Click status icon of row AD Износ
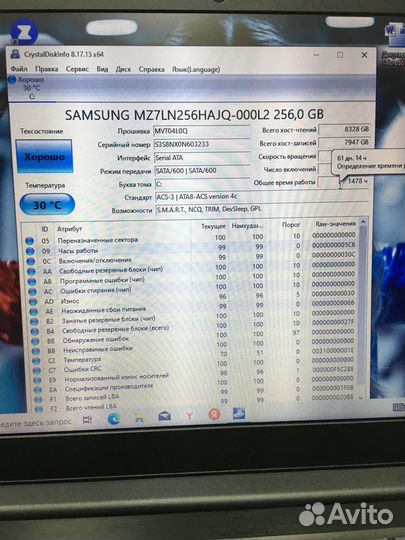Viewport: 405px width, 540px height. (33, 302)
